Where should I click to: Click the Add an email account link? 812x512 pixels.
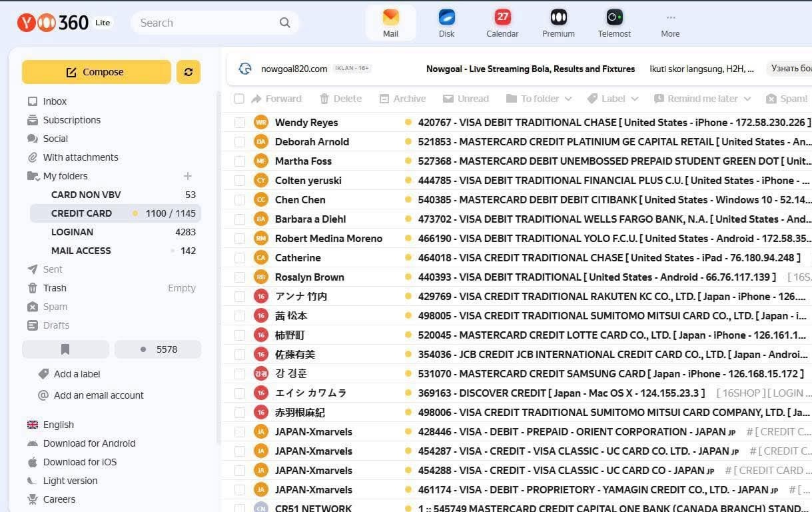pyautogui.click(x=99, y=395)
